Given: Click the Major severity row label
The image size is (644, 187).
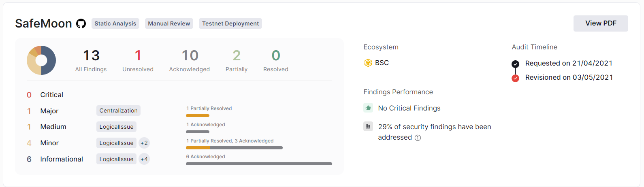Looking at the screenshot, I should [49, 111].
